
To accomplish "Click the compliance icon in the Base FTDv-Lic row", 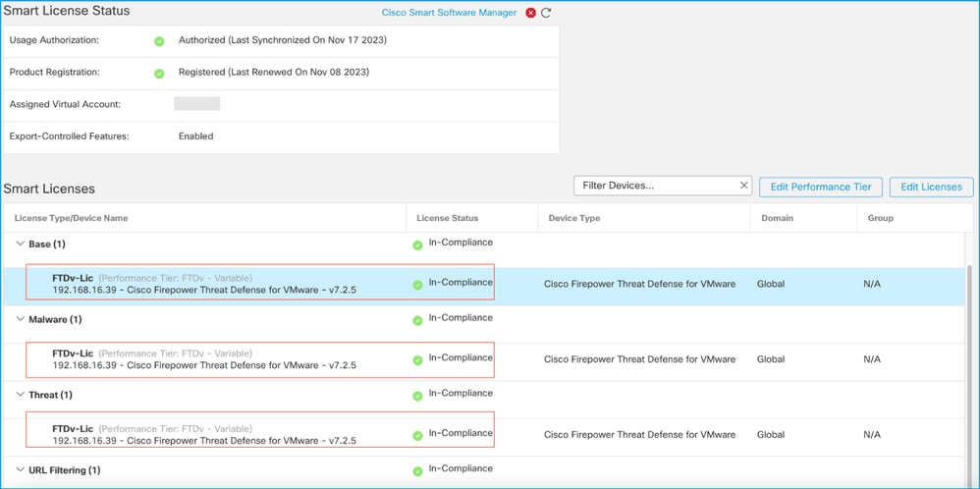I will pyautogui.click(x=417, y=285).
